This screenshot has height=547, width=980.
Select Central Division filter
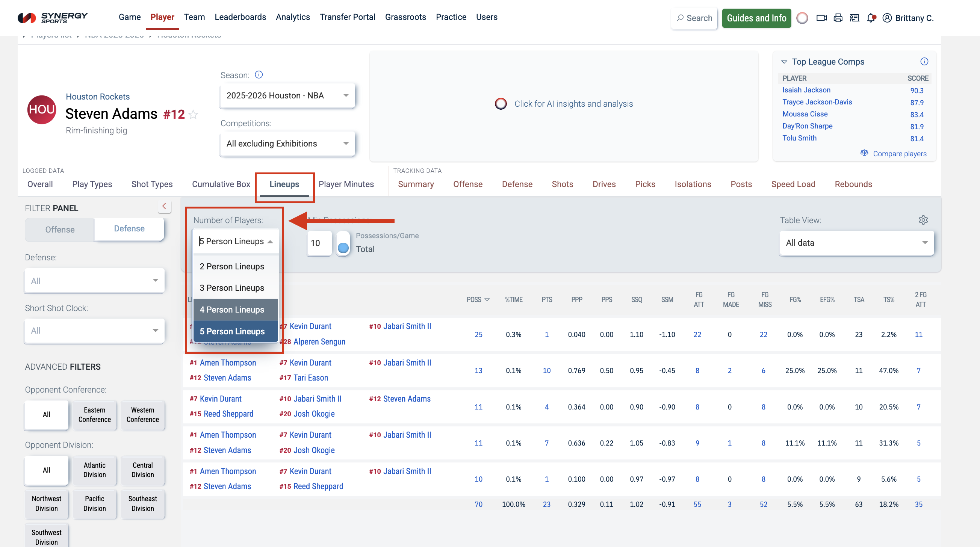click(x=143, y=470)
